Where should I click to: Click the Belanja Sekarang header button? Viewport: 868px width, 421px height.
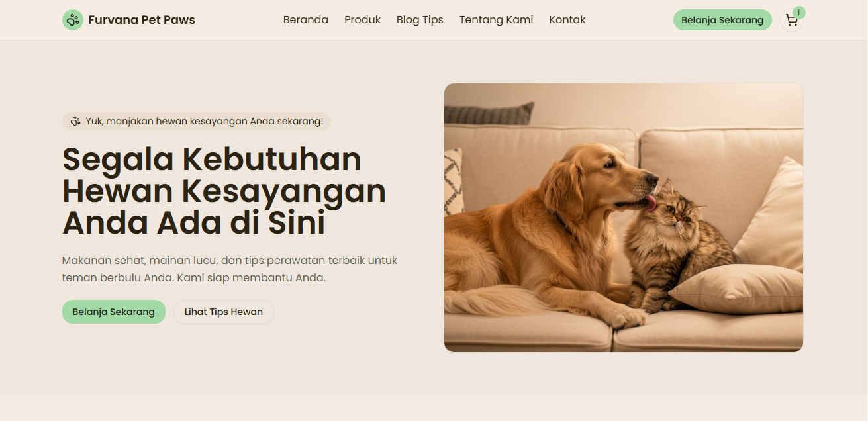[722, 20]
